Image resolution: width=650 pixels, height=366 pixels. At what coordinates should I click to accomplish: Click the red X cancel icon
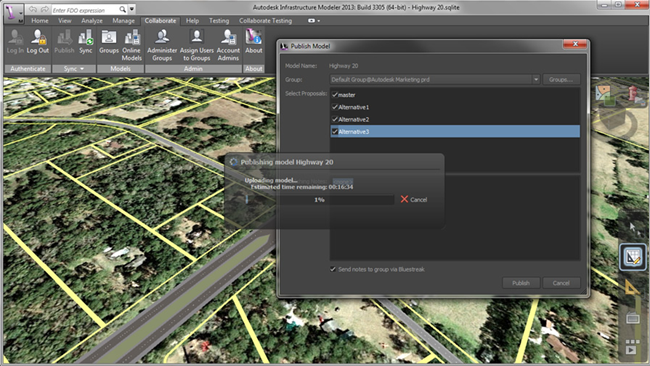(x=405, y=199)
